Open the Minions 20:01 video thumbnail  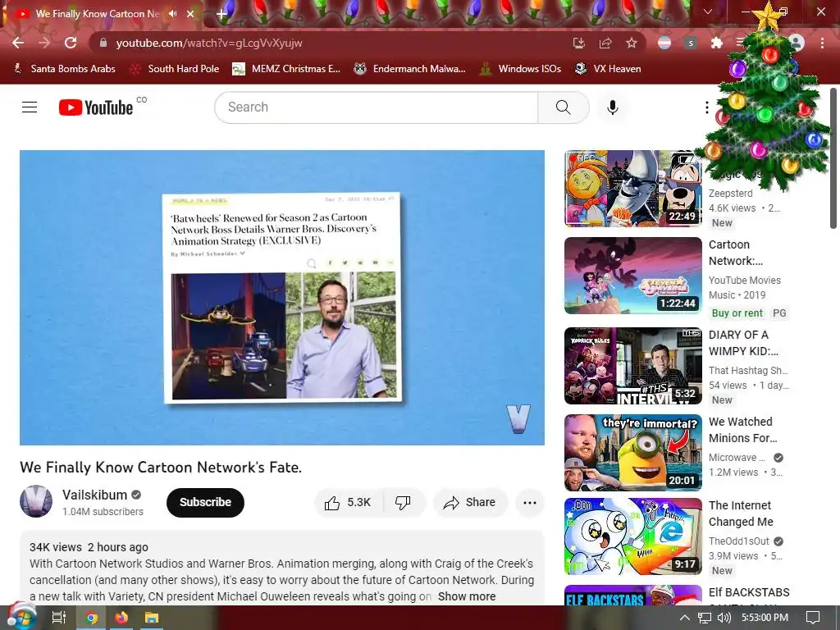[632, 453]
